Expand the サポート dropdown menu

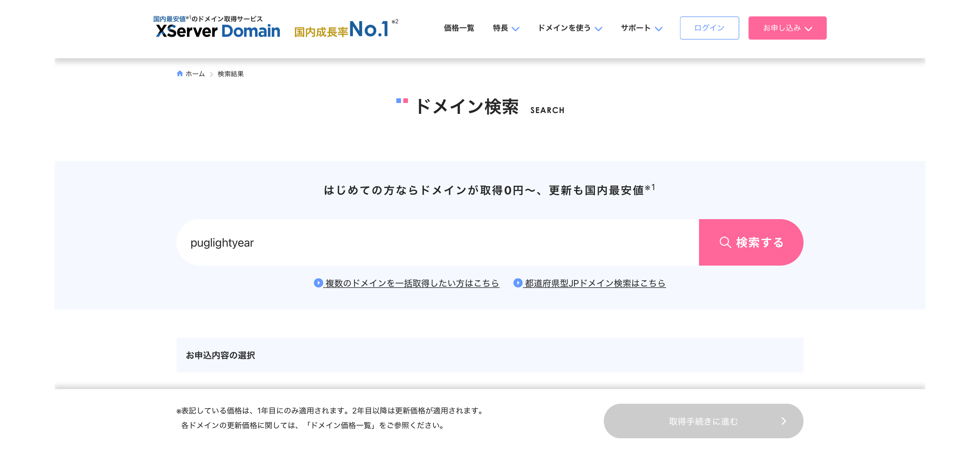point(642,28)
